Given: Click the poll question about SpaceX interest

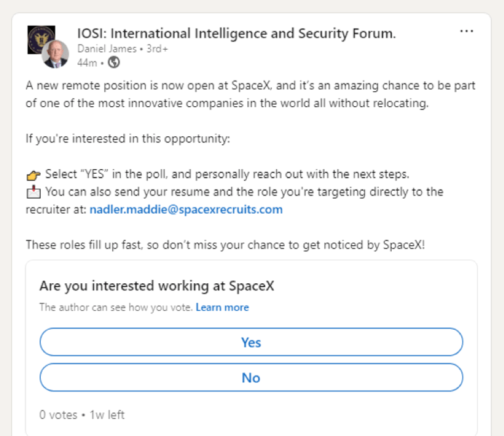Looking at the screenshot, I should pos(157,286).
